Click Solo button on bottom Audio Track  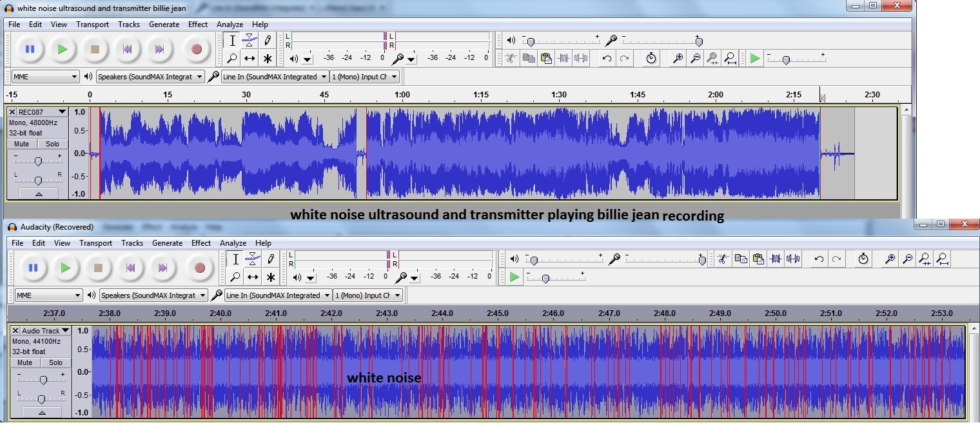coord(55,362)
